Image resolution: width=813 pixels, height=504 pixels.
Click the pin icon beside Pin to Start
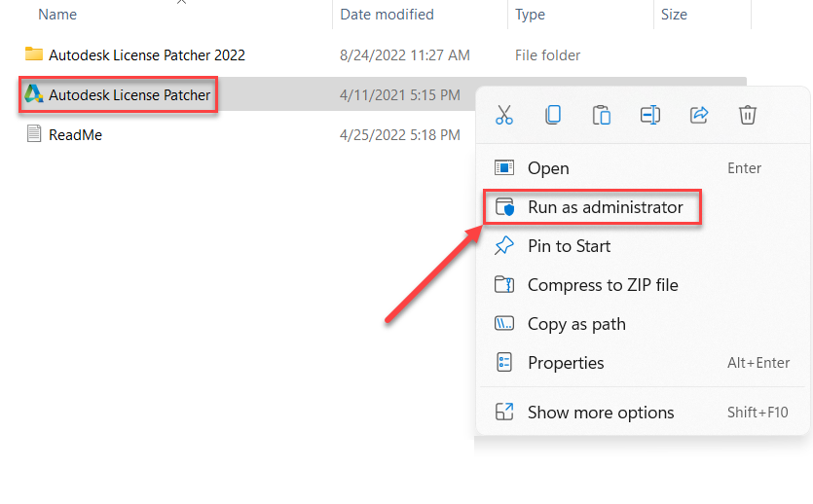pyautogui.click(x=504, y=245)
